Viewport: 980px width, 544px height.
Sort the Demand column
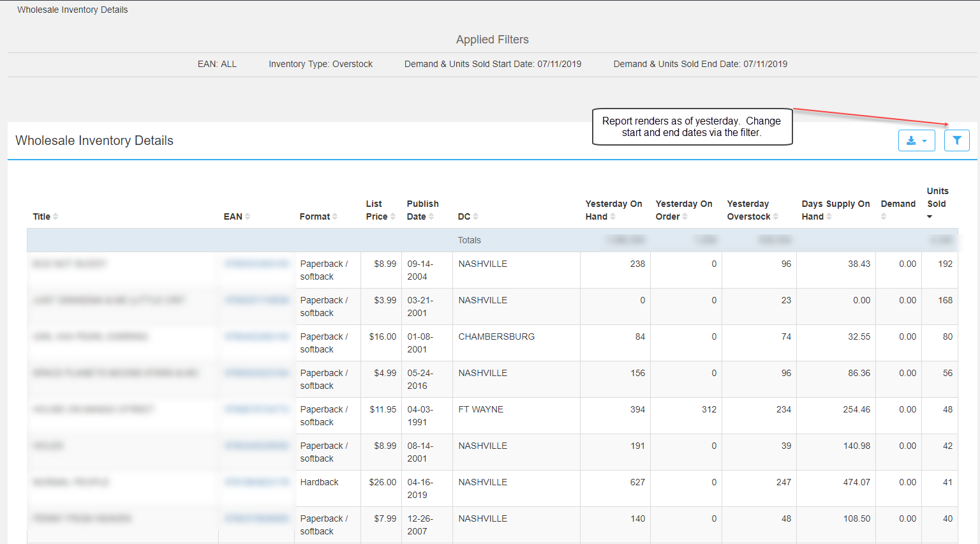pyautogui.click(x=884, y=216)
